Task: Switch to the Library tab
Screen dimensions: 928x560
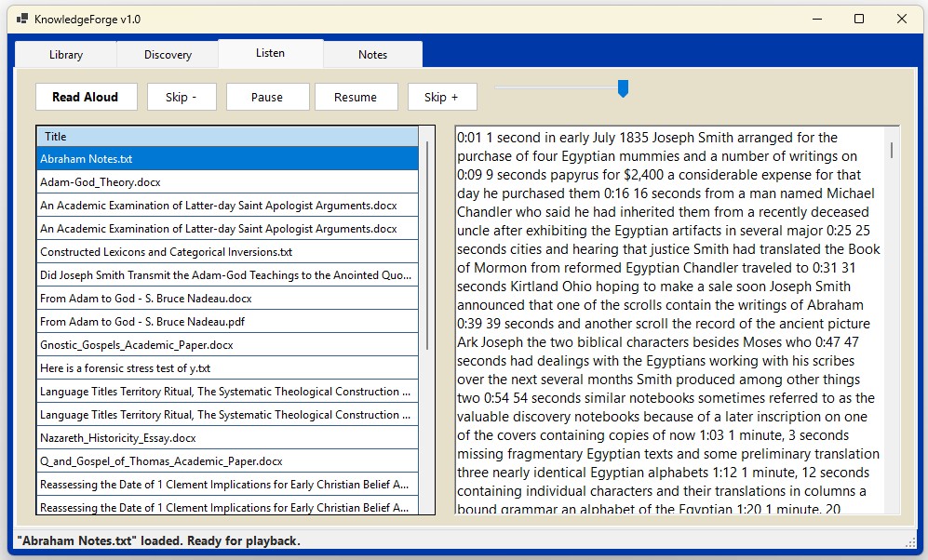Action: point(66,54)
